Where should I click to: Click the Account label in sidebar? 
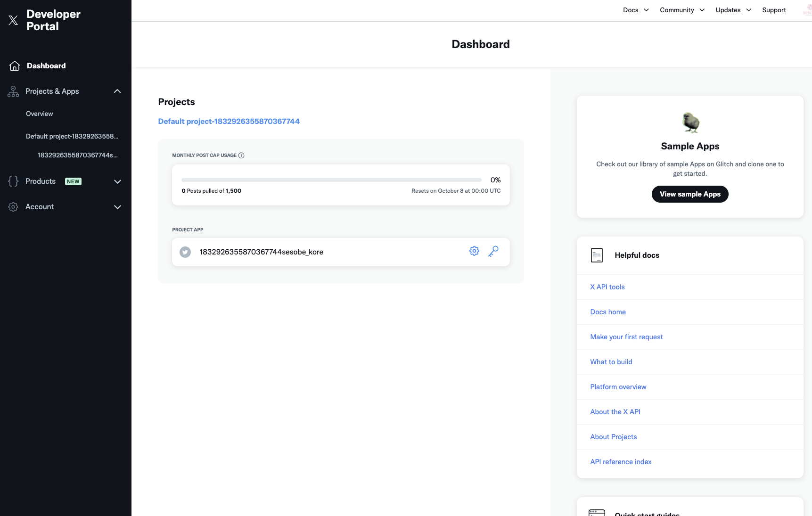coord(40,207)
